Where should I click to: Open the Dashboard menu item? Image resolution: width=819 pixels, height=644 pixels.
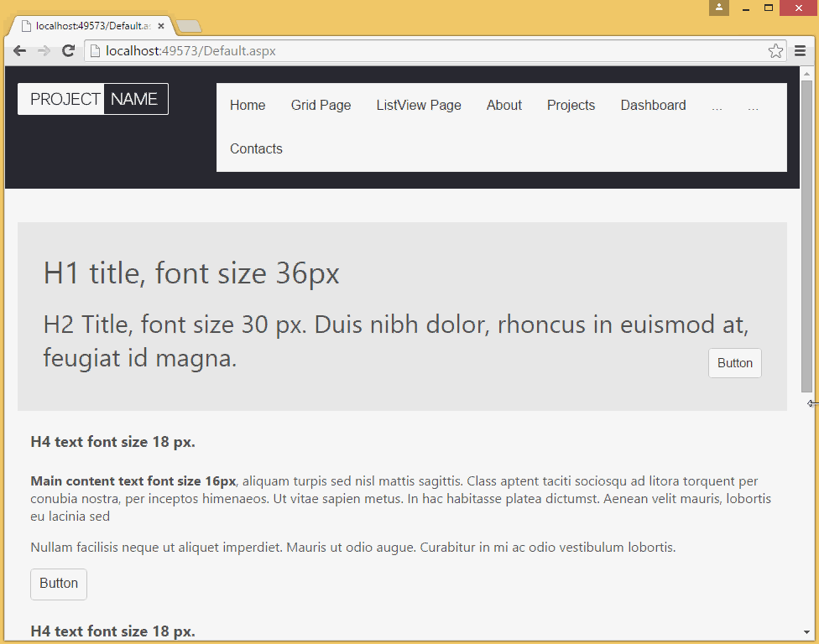[653, 105]
